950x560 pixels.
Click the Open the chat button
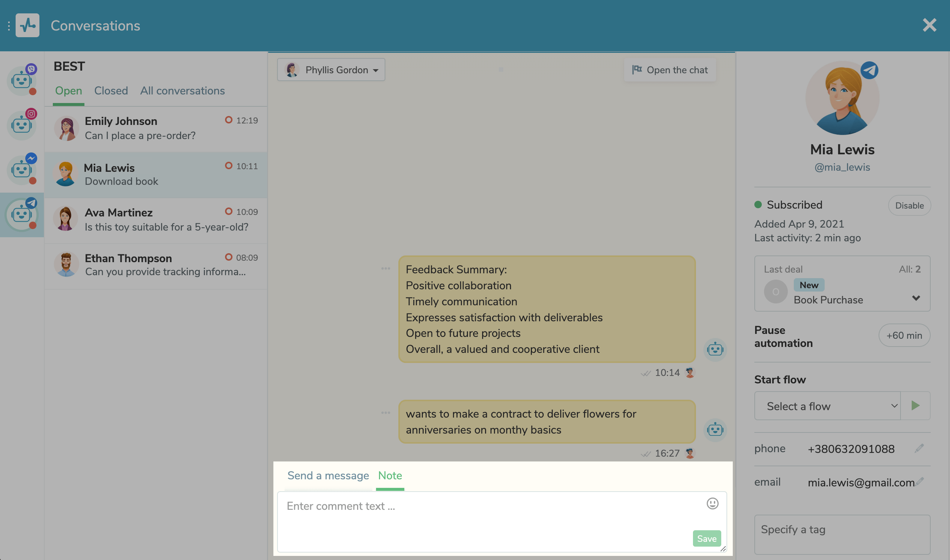click(670, 70)
